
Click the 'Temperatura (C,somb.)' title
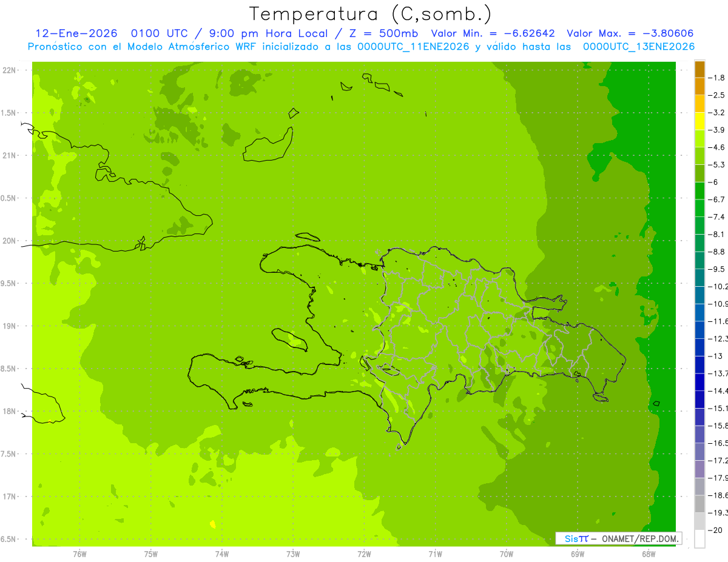(x=371, y=14)
